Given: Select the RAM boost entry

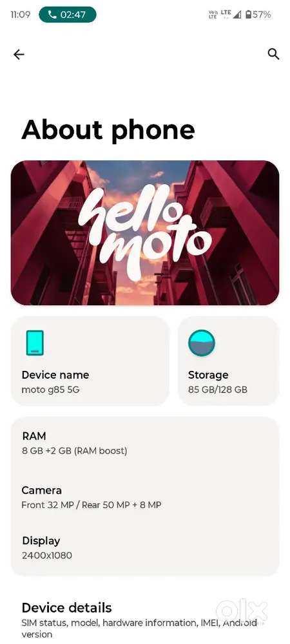Looking at the screenshot, I should pyautogui.click(x=145, y=444).
